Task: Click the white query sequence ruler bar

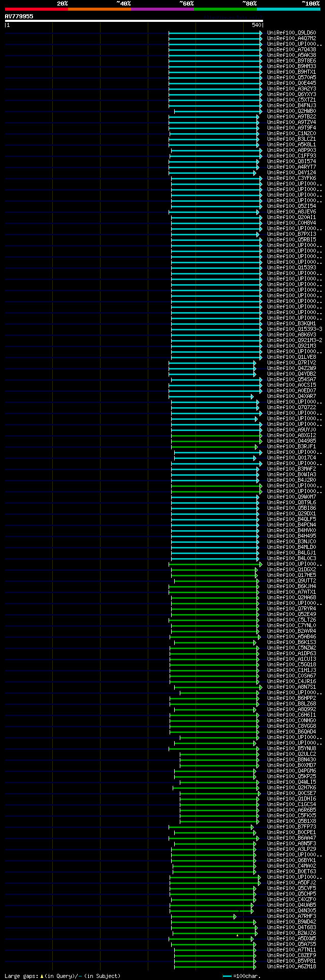Action: click(134, 21)
